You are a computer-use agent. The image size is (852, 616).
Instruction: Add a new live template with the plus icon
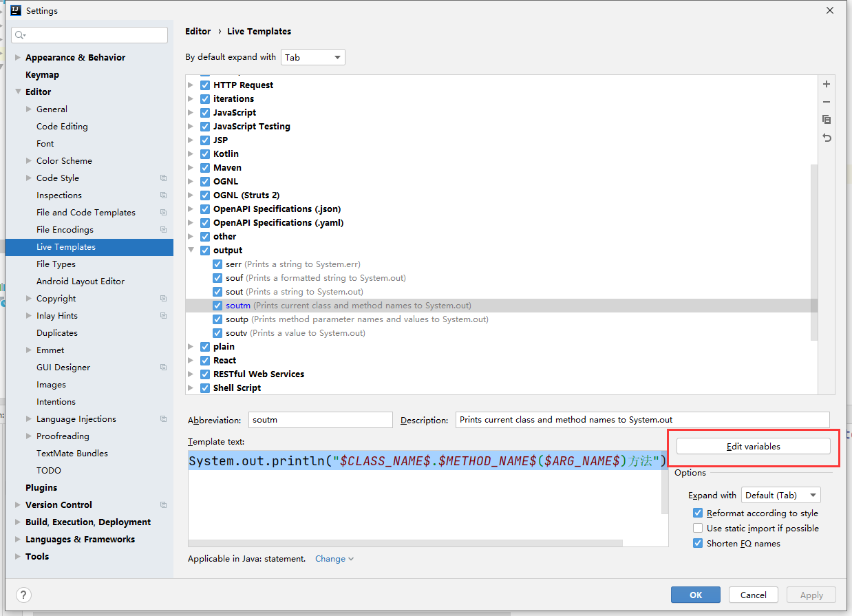827,84
